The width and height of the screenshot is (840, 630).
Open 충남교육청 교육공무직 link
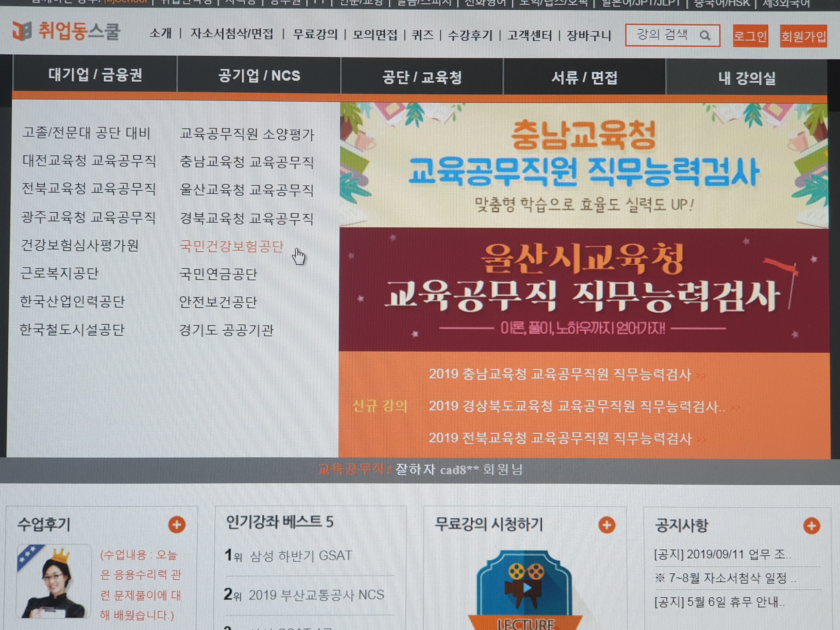(247, 162)
